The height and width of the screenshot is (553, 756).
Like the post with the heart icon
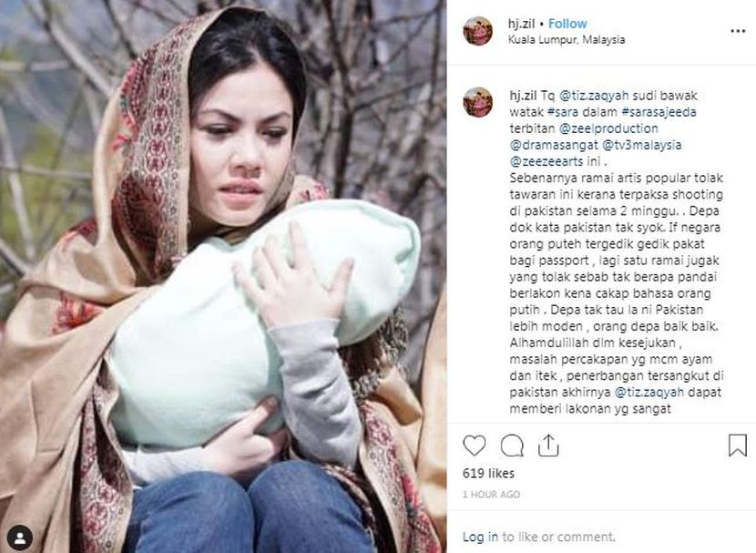(474, 445)
